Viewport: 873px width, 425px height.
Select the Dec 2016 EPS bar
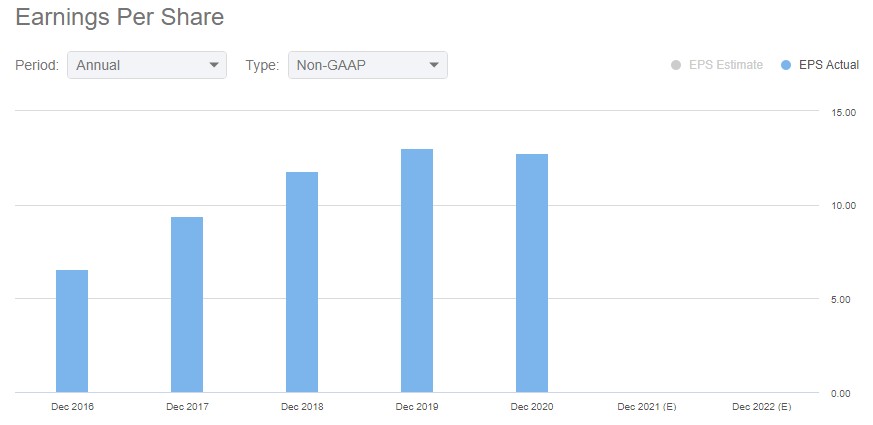point(72,331)
